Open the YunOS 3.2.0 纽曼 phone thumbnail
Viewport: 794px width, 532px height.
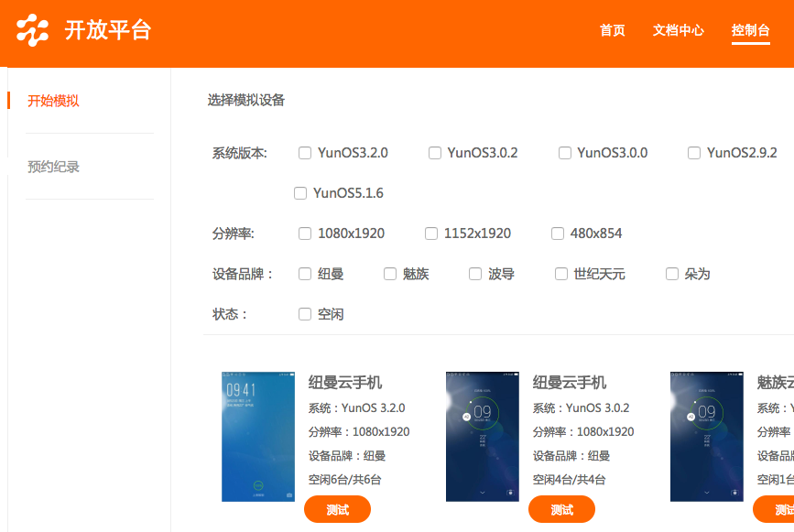pos(258,437)
